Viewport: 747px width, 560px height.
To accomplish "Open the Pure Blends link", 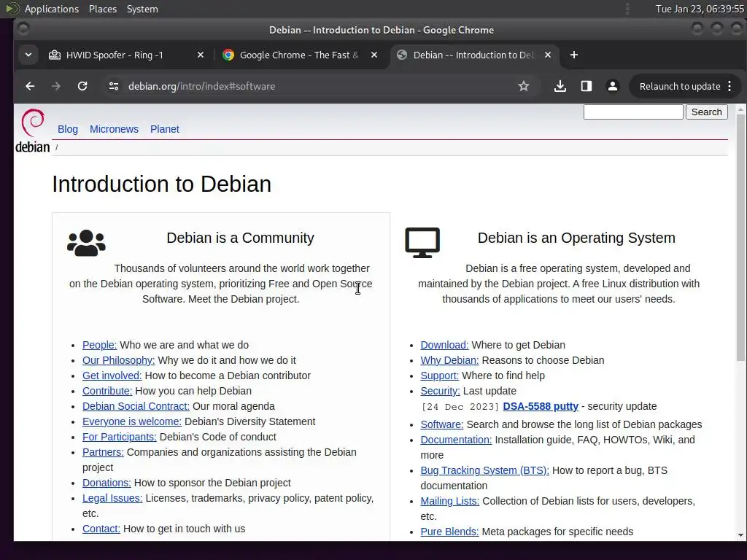I will [449, 532].
